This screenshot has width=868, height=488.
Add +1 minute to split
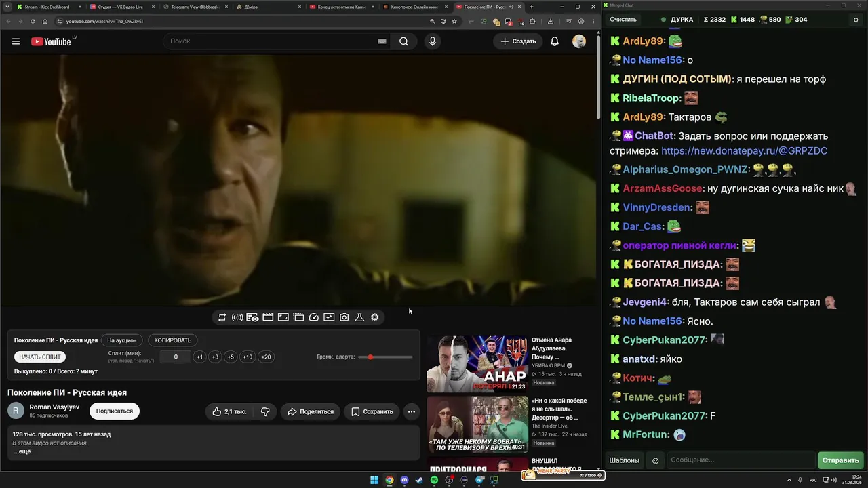tap(199, 357)
